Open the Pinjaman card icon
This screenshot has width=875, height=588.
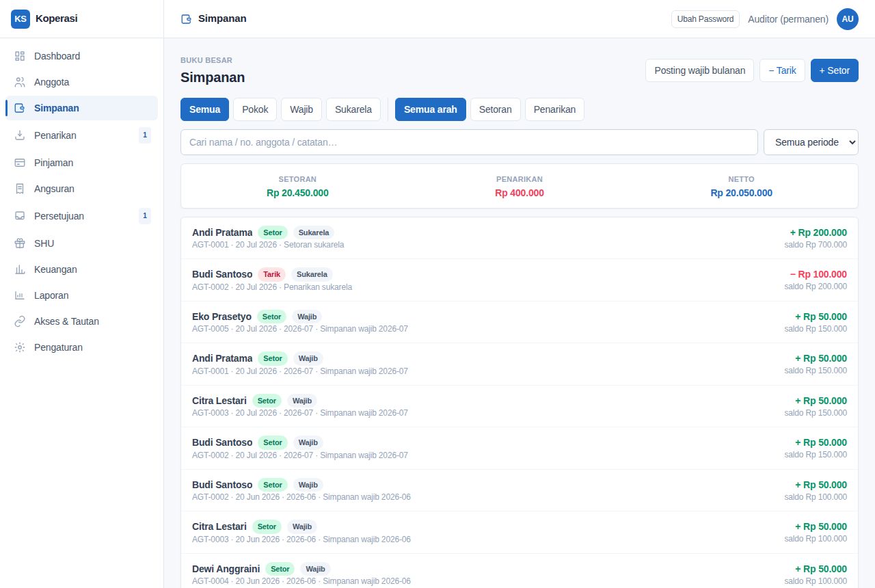[20, 163]
